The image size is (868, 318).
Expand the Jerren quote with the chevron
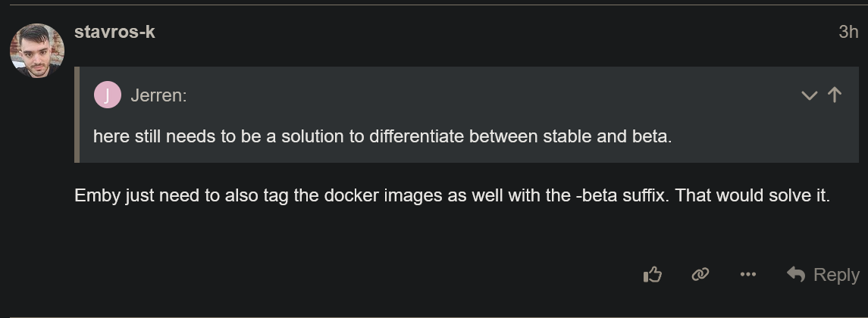click(809, 95)
